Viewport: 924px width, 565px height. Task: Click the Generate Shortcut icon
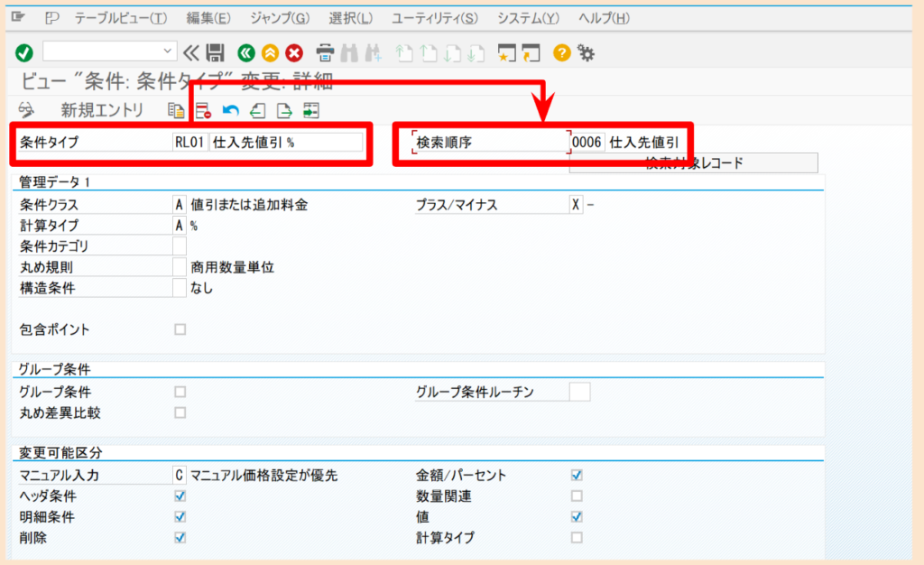(x=531, y=53)
